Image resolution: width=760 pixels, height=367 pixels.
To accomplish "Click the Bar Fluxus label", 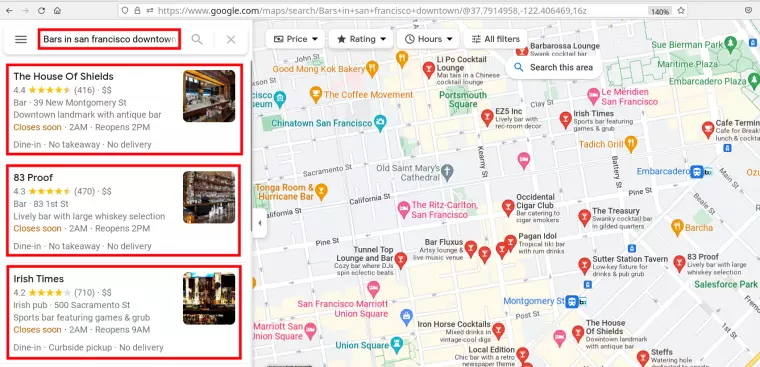I will 444,242.
